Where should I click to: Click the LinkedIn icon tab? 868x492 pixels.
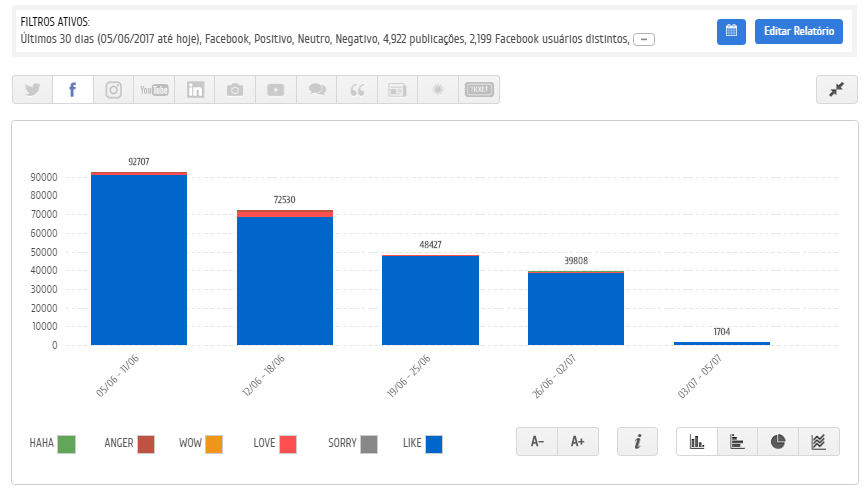(x=195, y=90)
